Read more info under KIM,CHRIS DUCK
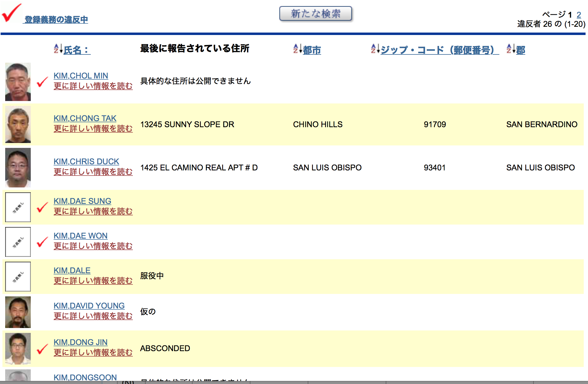588x384 pixels. [93, 172]
